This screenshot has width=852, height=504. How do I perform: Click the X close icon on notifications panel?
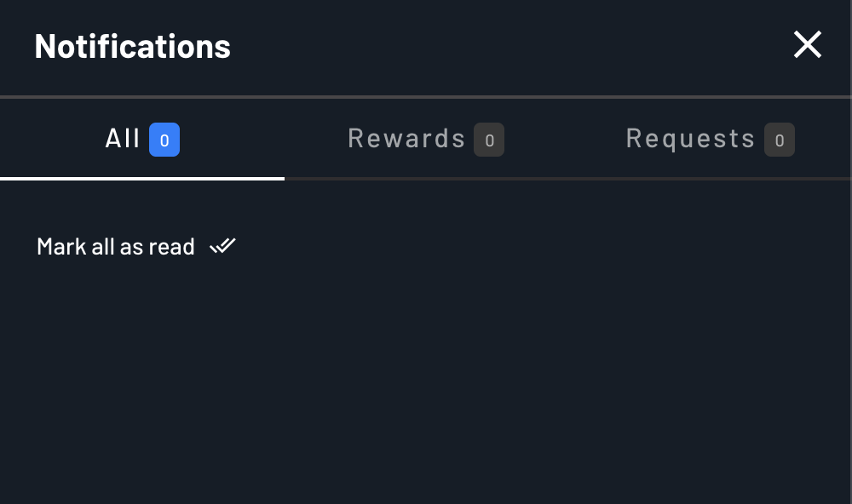[807, 44]
